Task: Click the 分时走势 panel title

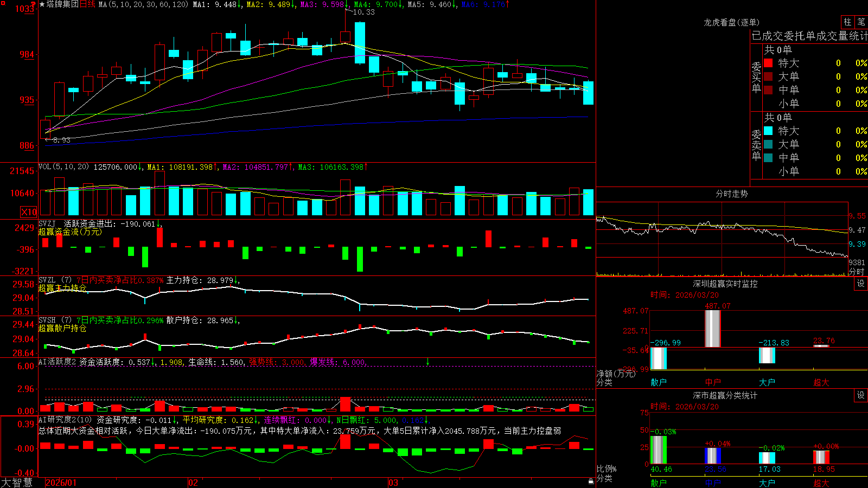Action: (731, 194)
